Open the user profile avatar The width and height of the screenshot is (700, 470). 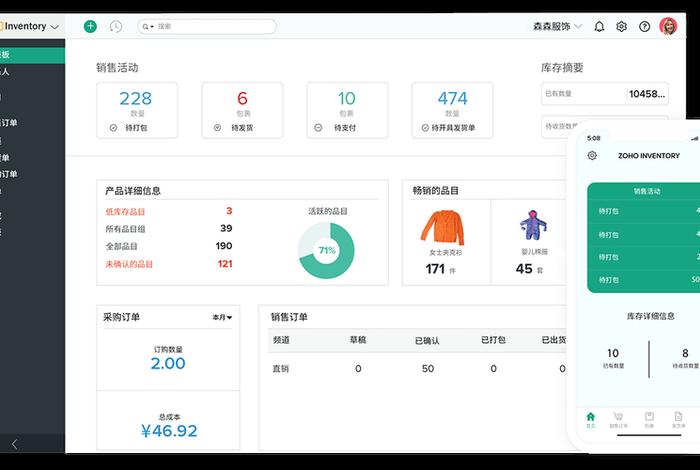tap(668, 26)
